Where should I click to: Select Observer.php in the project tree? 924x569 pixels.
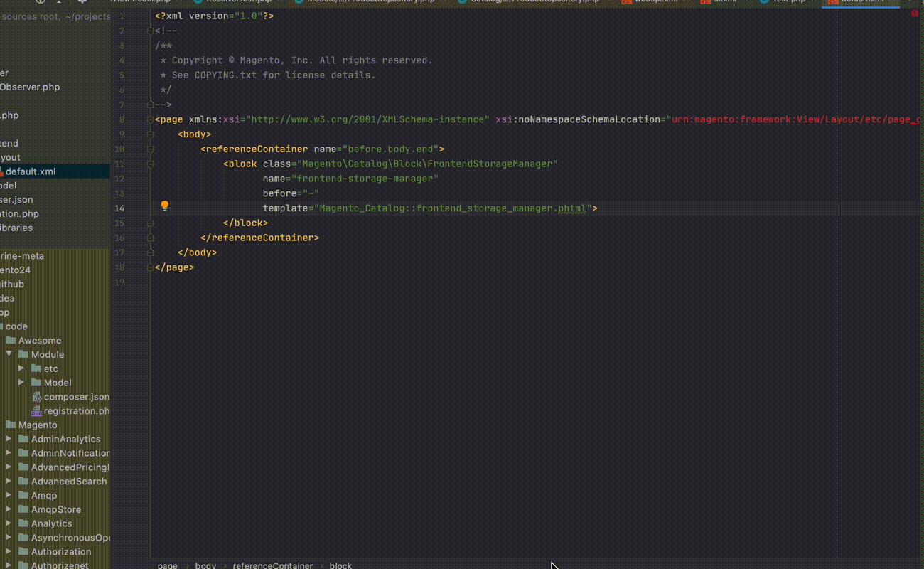pyautogui.click(x=30, y=87)
